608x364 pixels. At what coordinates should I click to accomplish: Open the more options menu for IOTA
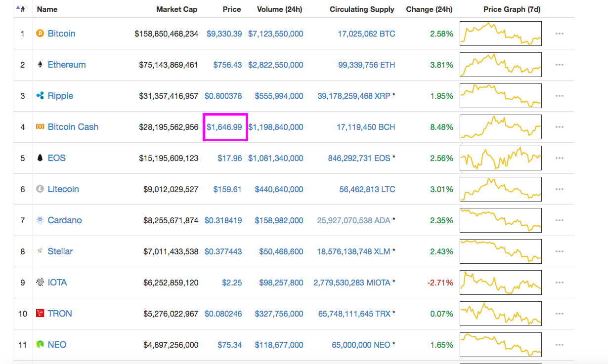(560, 283)
